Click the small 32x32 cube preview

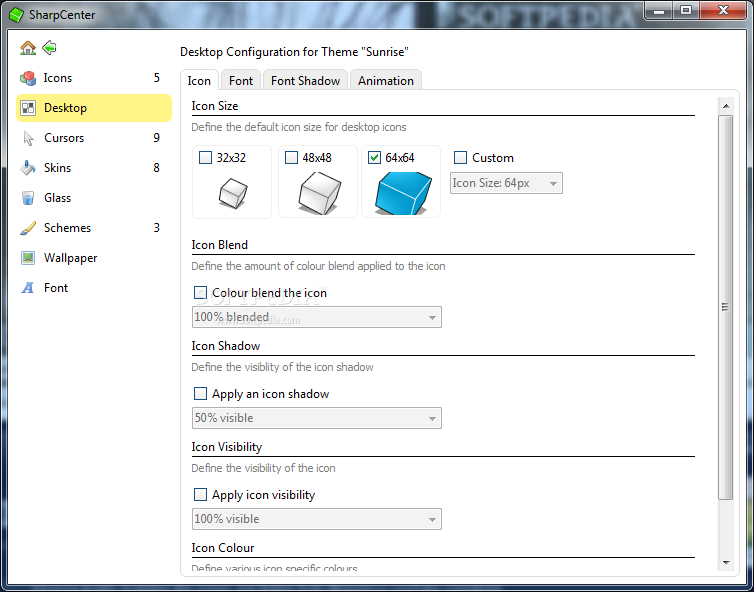pyautogui.click(x=233, y=193)
